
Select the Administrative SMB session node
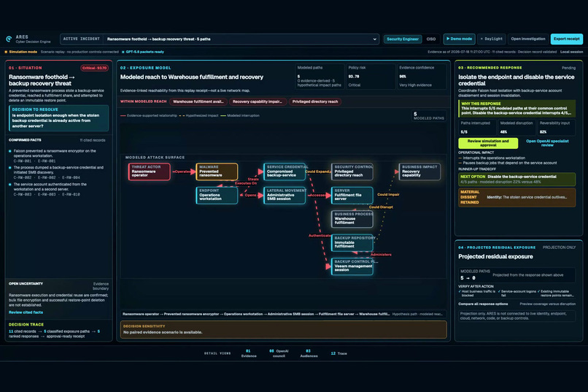pyautogui.click(x=285, y=196)
